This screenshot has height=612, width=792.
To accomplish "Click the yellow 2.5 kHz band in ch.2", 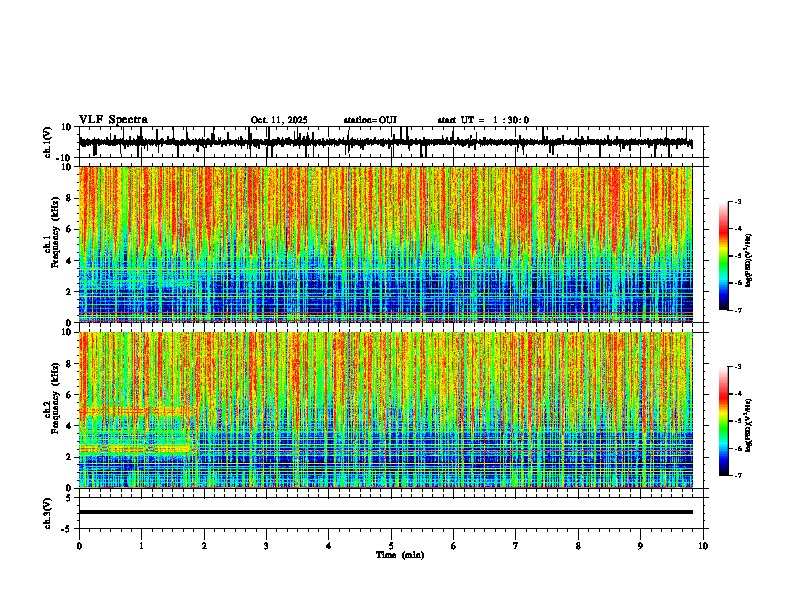I will pos(135,448).
